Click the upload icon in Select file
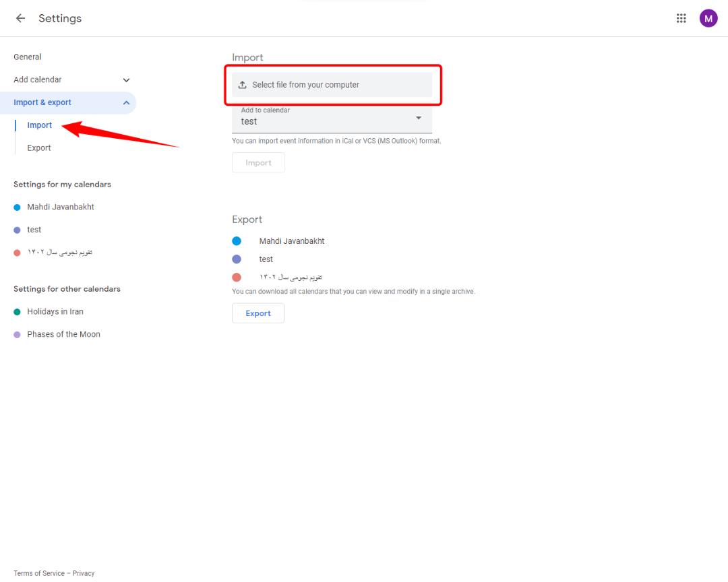The image size is (728, 582). [x=243, y=85]
